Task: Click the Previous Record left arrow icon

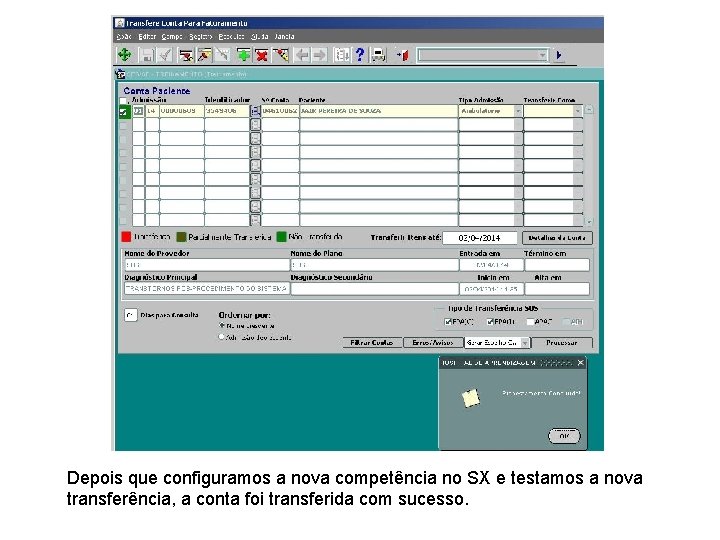Action: coord(302,56)
